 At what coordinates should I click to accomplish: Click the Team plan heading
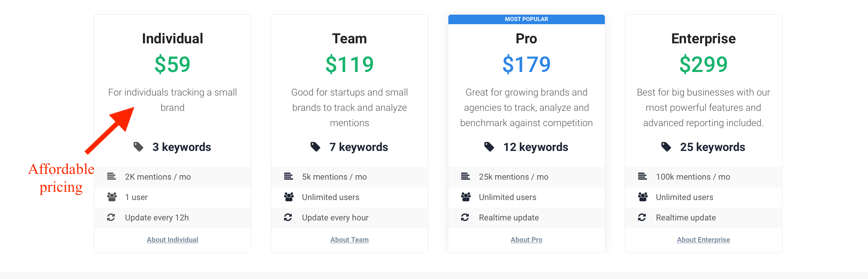[x=349, y=38]
